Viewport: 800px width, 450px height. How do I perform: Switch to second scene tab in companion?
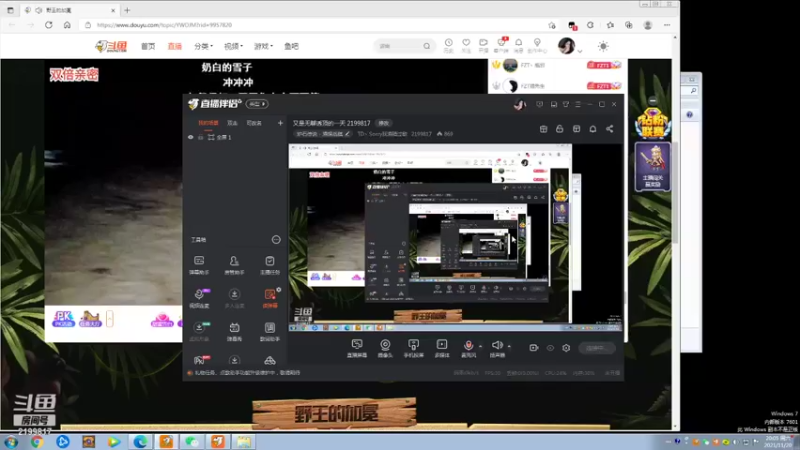tap(232, 123)
